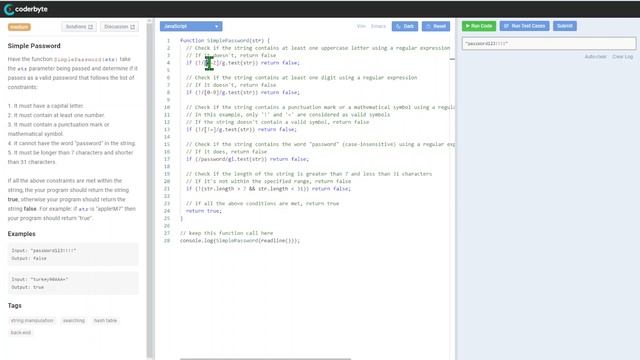This screenshot has width=640, height=360.
Task: Select the "string manipulation" tag
Action: pos(32,320)
